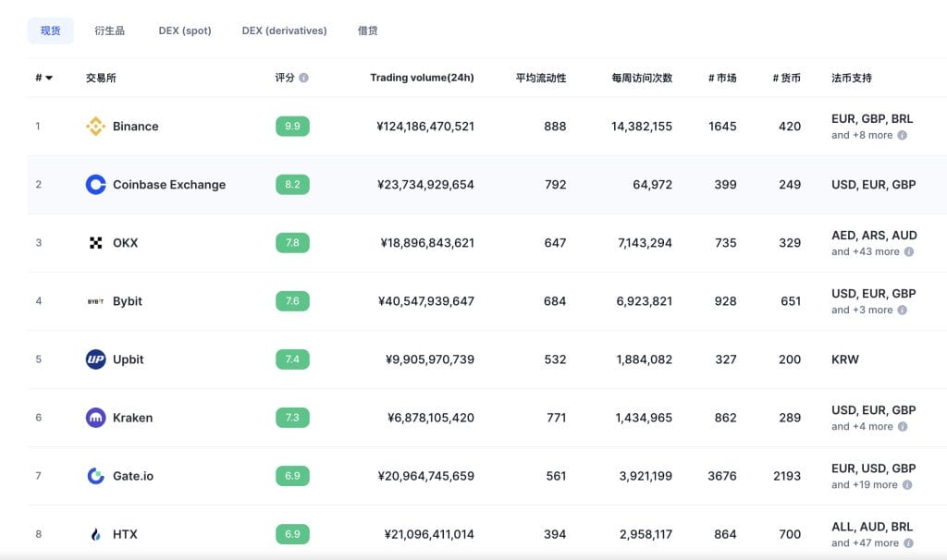
Task: Click the Coinbase Exchange logo icon
Action: coord(95,185)
